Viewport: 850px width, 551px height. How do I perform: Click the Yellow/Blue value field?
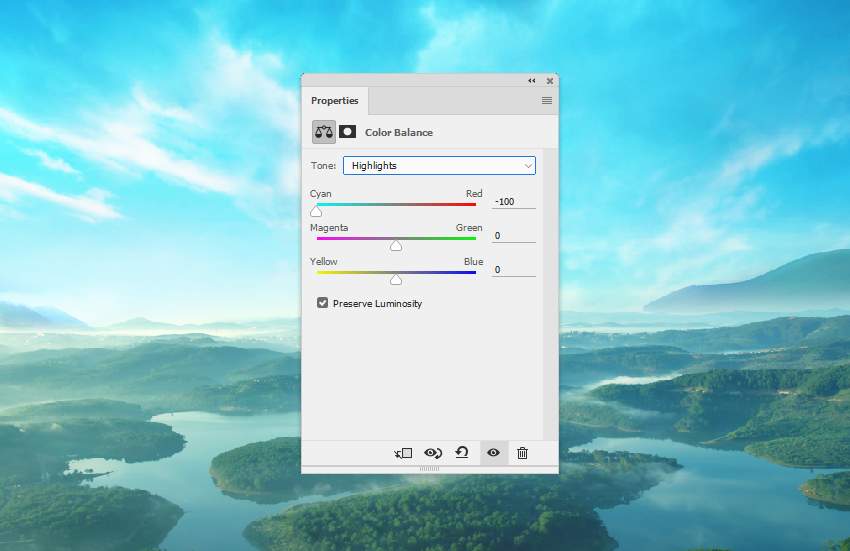coord(513,270)
